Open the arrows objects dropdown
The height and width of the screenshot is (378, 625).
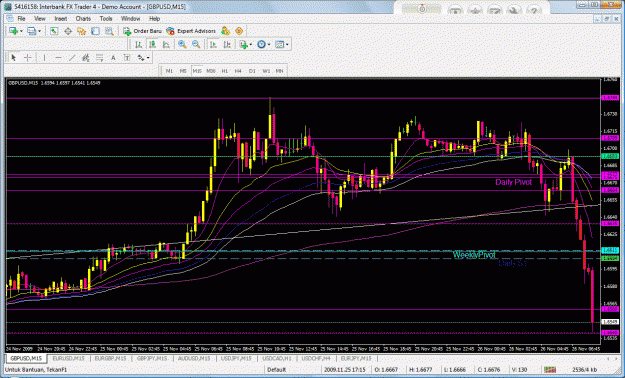coord(143,58)
